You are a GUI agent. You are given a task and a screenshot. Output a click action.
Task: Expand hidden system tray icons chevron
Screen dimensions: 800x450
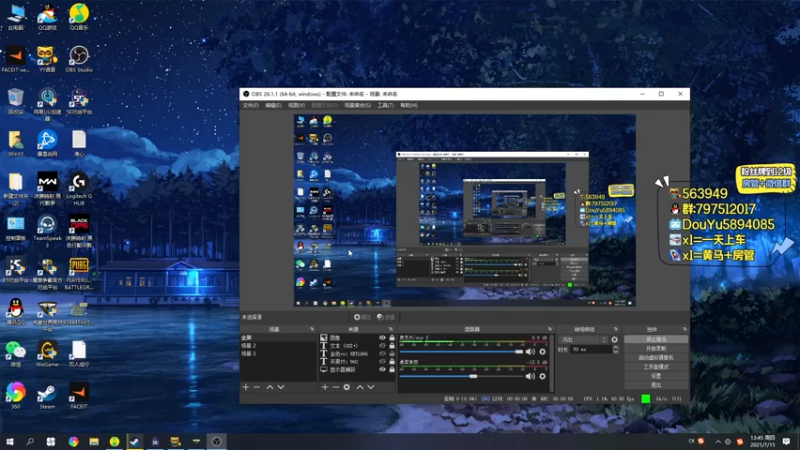click(718, 441)
